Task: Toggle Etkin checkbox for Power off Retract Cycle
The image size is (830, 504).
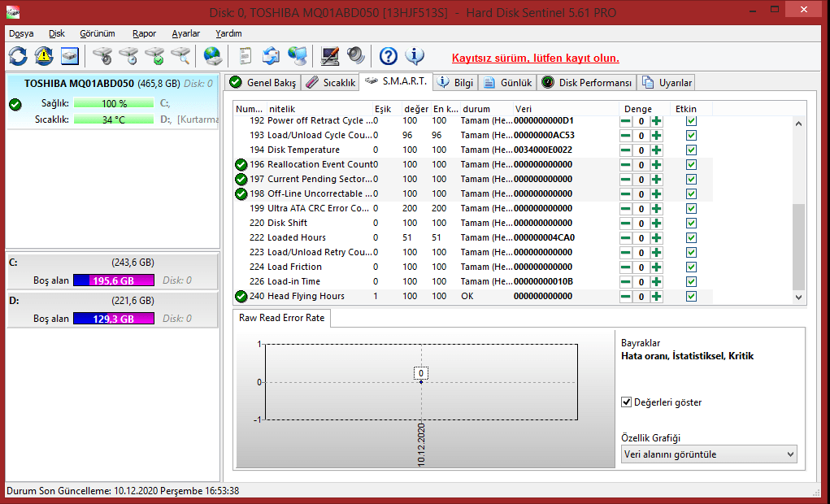Action: tap(691, 121)
